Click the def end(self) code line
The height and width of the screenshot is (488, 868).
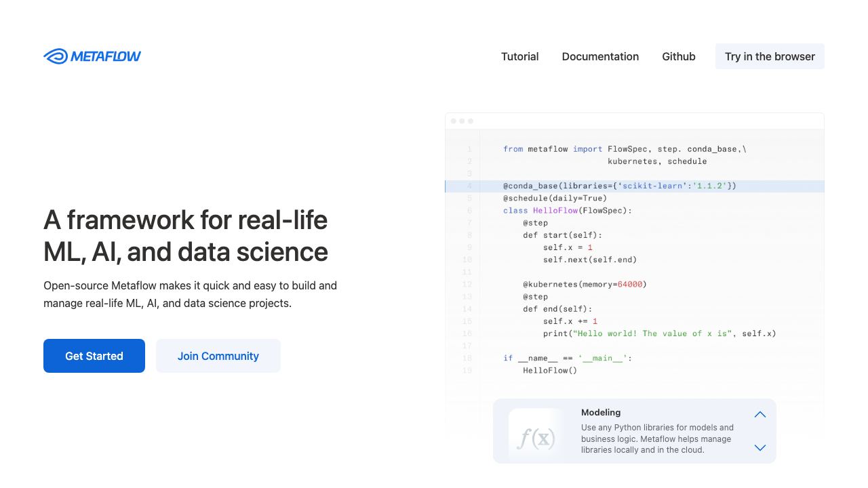tap(557, 309)
